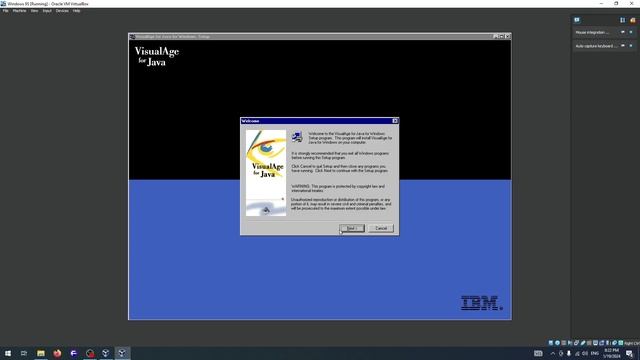
Task: Open the VirtualBox Devices menu
Action: coord(62,11)
